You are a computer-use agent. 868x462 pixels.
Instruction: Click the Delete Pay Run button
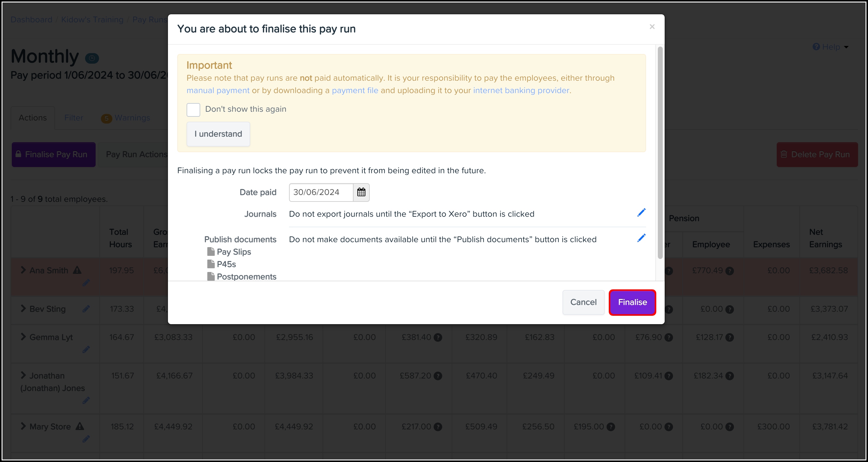click(817, 154)
